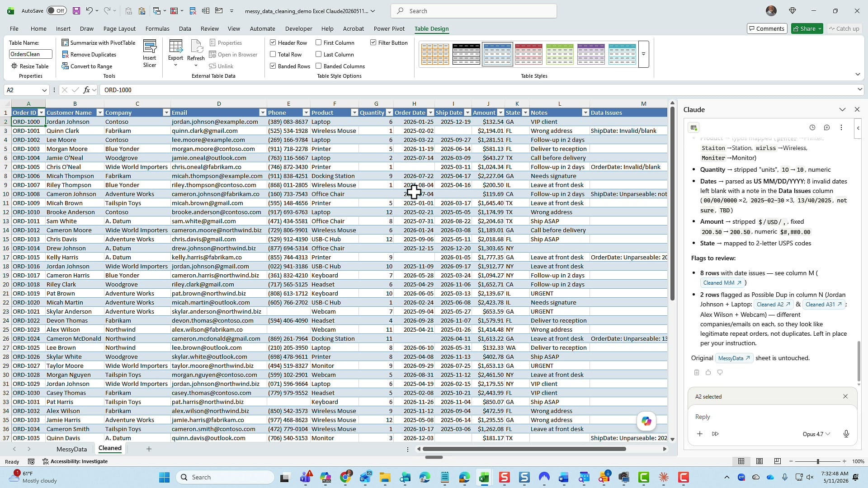Open Name Box dropdown arrow
The image size is (868, 488).
click(x=44, y=90)
